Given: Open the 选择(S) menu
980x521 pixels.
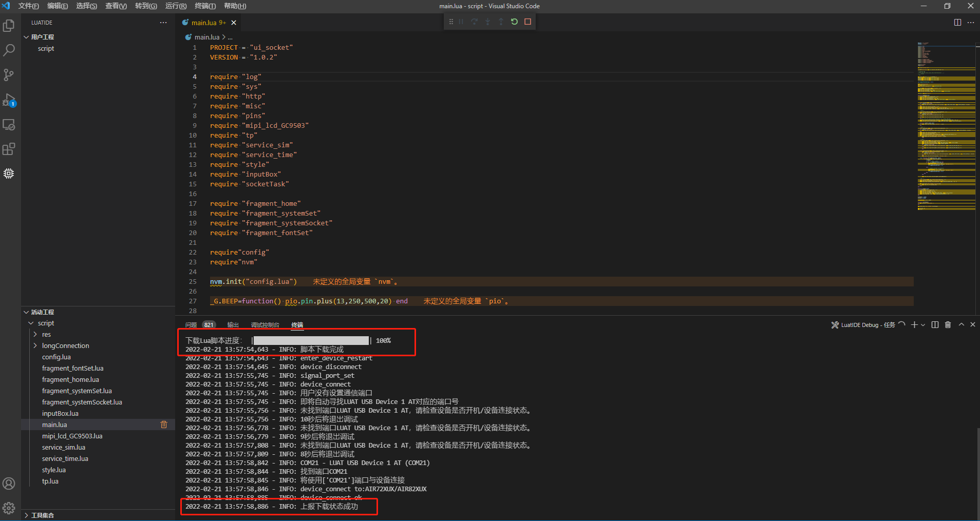Looking at the screenshot, I should tap(86, 6).
